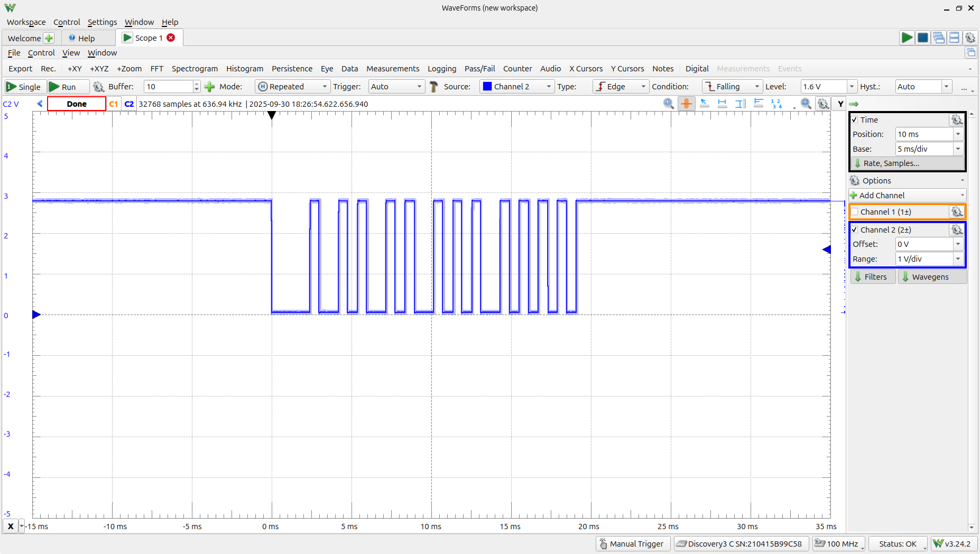980x554 pixels.
Task: Enable the Channel 1 checkbox
Action: point(855,212)
